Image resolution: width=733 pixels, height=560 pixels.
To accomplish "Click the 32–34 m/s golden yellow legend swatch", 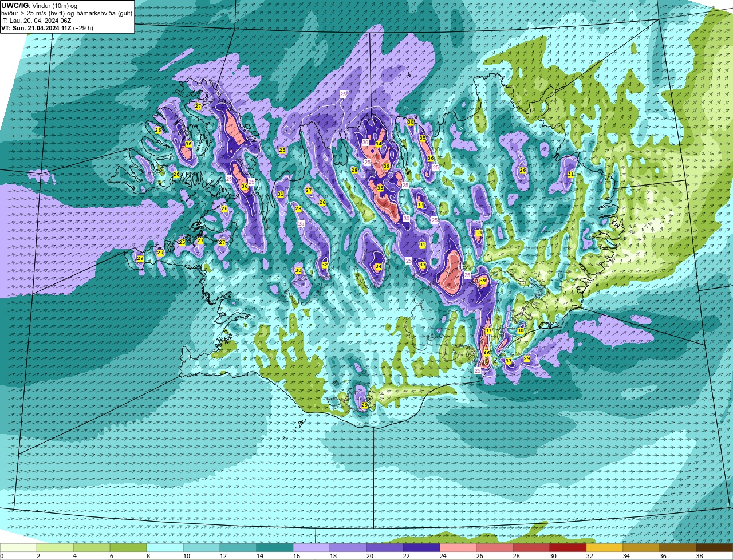I will pyautogui.click(x=605, y=547).
